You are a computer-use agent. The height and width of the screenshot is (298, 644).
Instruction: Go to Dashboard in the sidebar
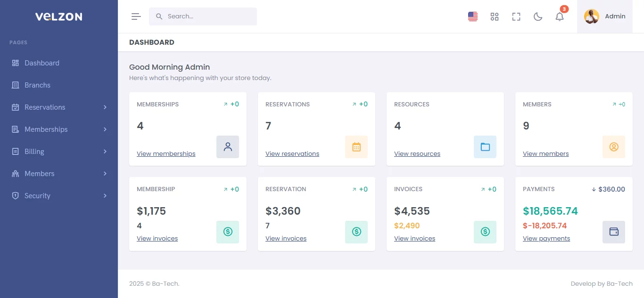tap(42, 63)
